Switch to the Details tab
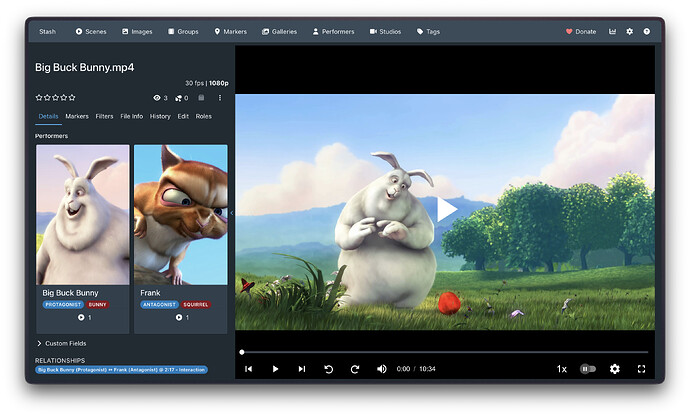The image size is (690, 416). tap(48, 116)
